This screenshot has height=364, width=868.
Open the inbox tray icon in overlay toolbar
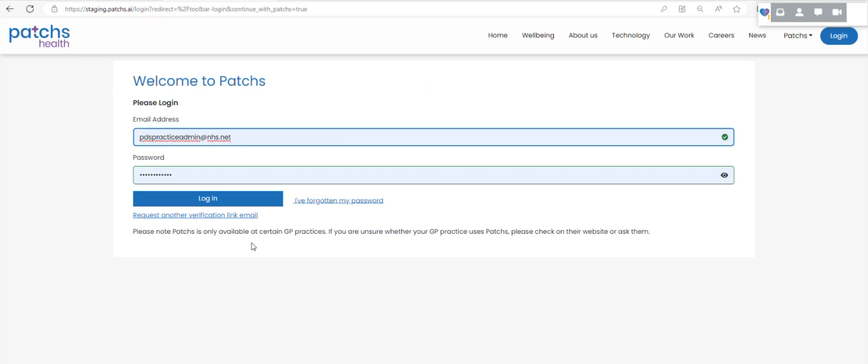(x=780, y=12)
